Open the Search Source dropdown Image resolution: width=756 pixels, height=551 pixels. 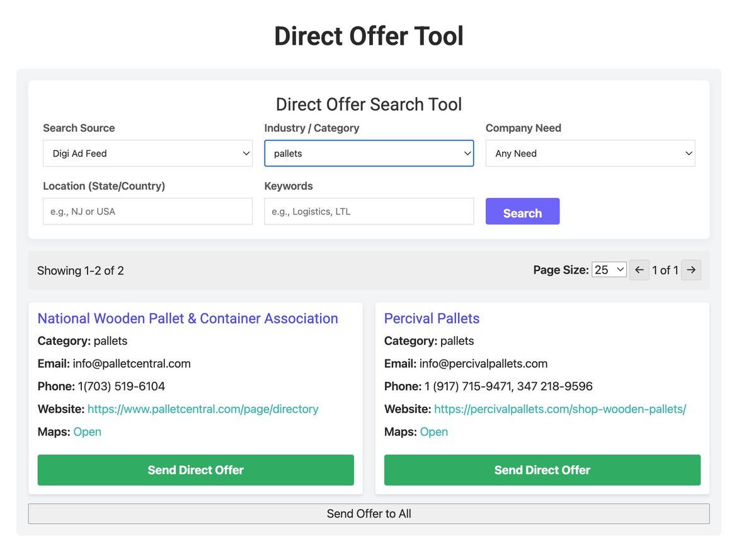point(147,153)
